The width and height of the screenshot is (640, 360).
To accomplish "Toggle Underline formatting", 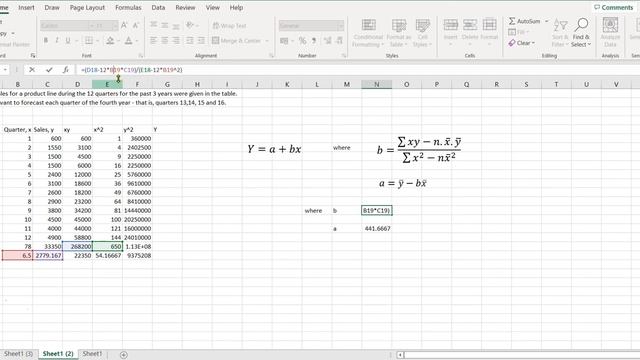I will pyautogui.click(x=68, y=40).
